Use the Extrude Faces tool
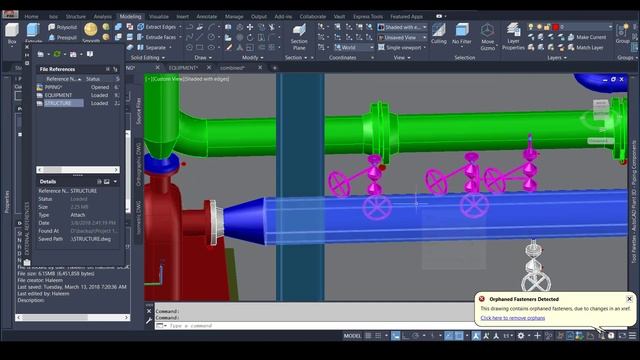The height and width of the screenshot is (360, 640). [x=157, y=37]
